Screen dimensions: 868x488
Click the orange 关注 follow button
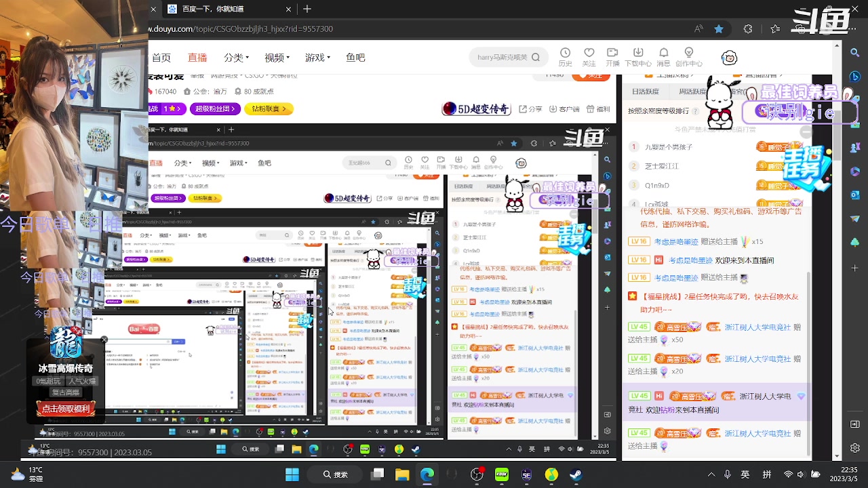tap(591, 77)
